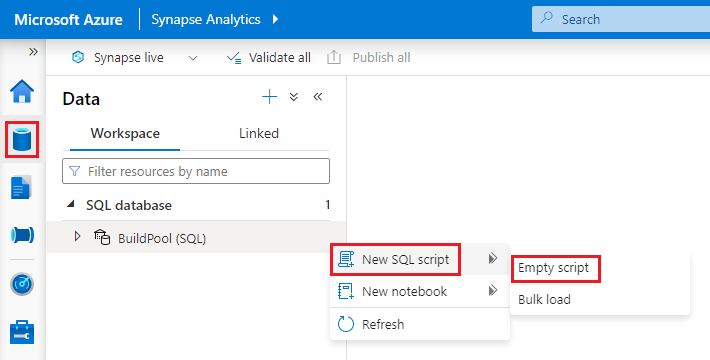
Task: Click the New notebook submenu arrow
Action: (x=493, y=290)
